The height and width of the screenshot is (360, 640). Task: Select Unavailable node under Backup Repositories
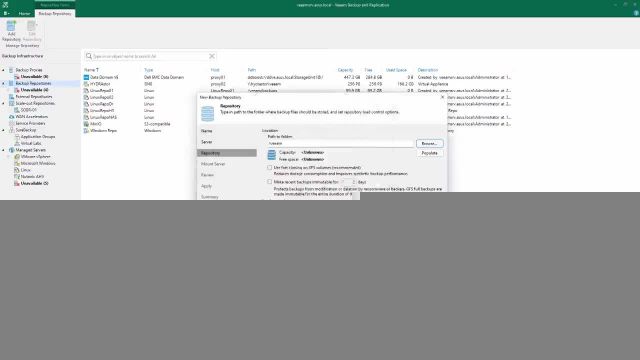pyautogui.click(x=34, y=90)
